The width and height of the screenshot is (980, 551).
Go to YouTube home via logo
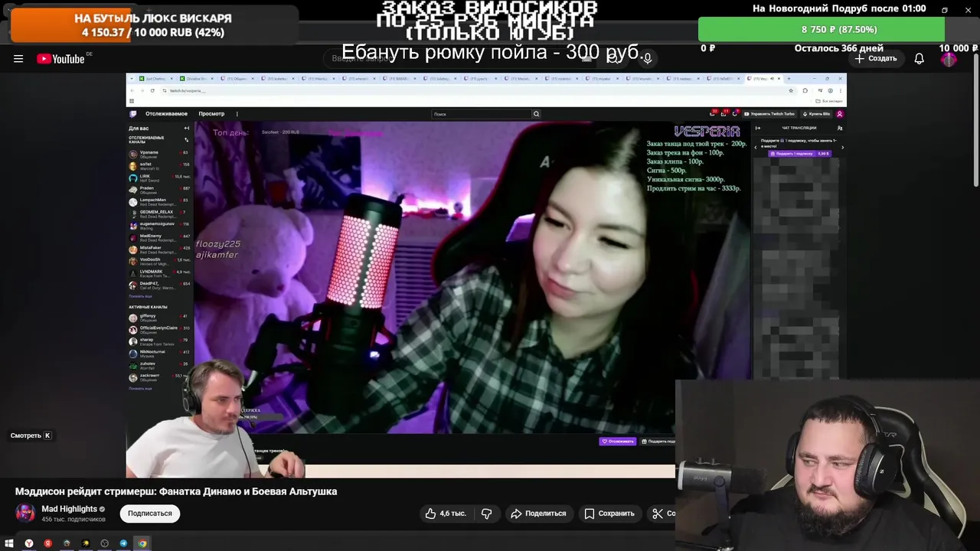click(x=60, y=59)
